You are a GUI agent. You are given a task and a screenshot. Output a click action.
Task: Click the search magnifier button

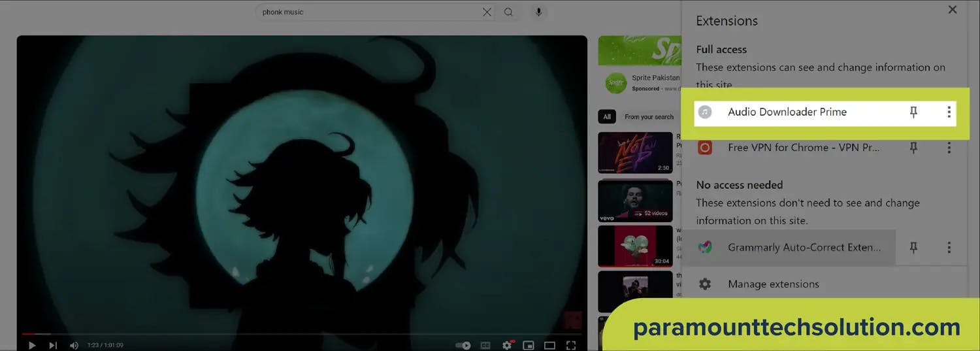[x=508, y=12]
